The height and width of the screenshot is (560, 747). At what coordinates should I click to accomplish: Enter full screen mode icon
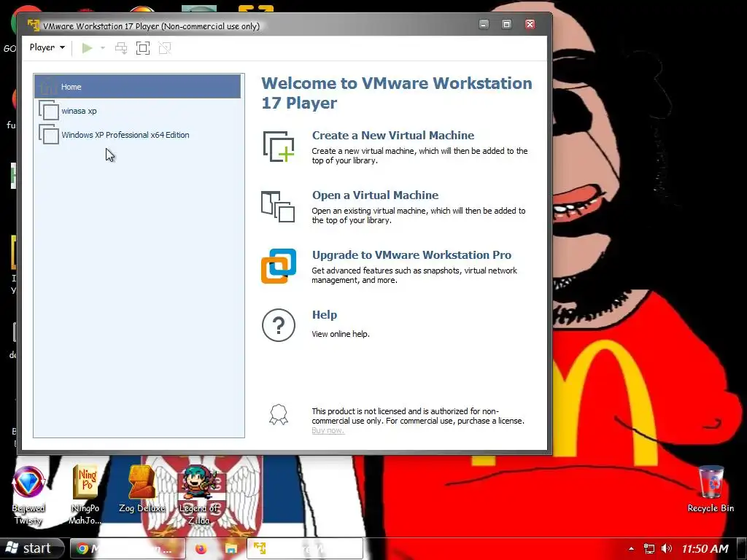pyautogui.click(x=143, y=47)
